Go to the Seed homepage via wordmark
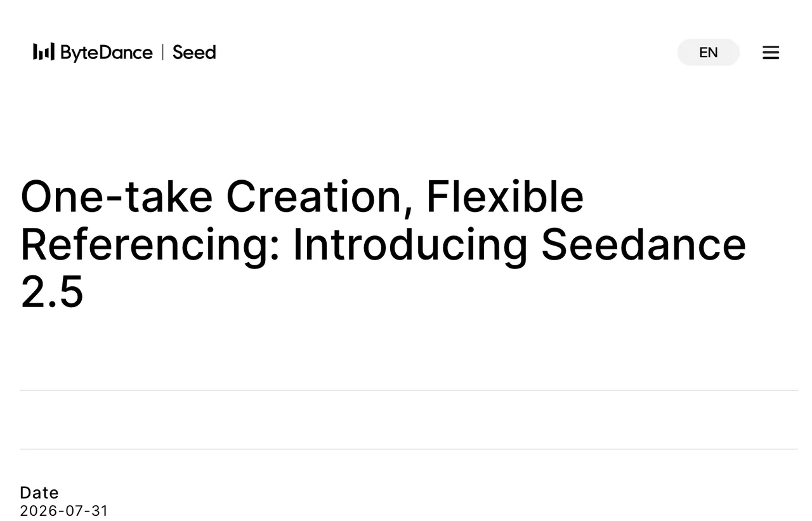 (194, 53)
